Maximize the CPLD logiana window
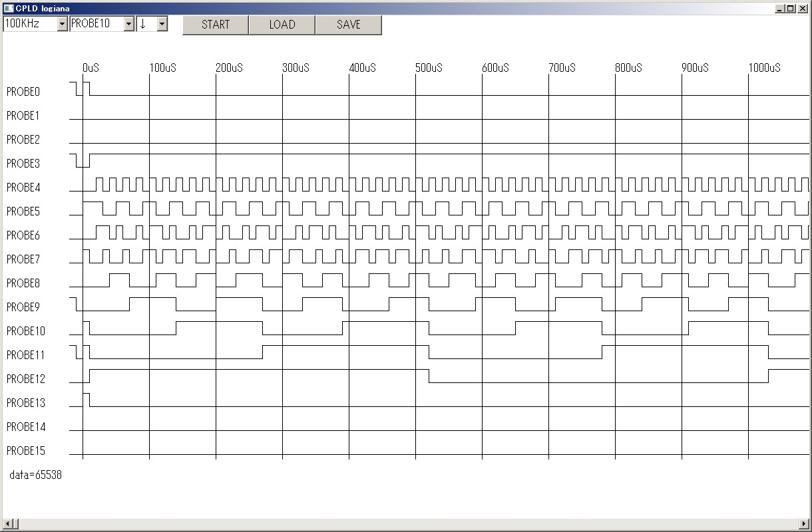The width and height of the screenshot is (812, 532). coord(790,9)
